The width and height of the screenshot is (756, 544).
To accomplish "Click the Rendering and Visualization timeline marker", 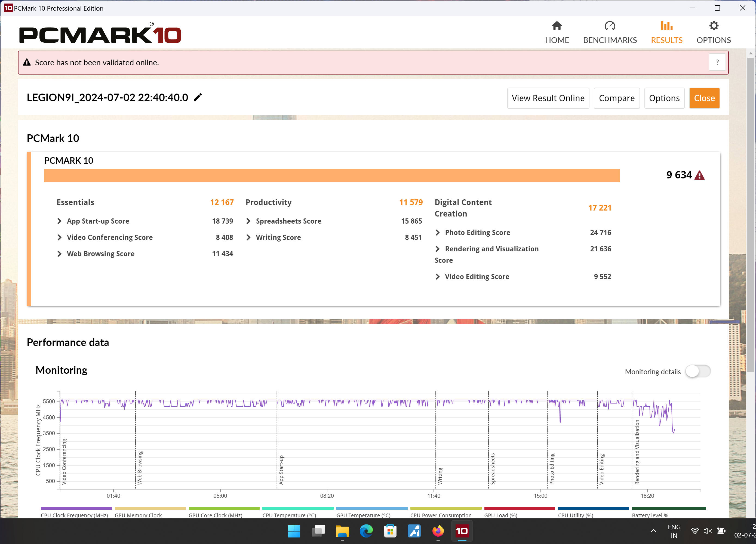I will click(637, 452).
